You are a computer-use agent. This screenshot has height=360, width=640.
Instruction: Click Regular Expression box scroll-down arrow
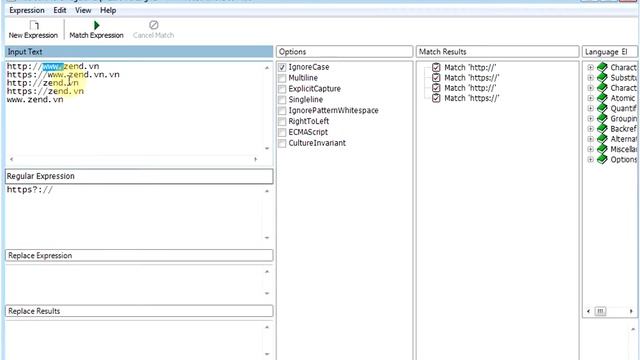[x=267, y=238]
